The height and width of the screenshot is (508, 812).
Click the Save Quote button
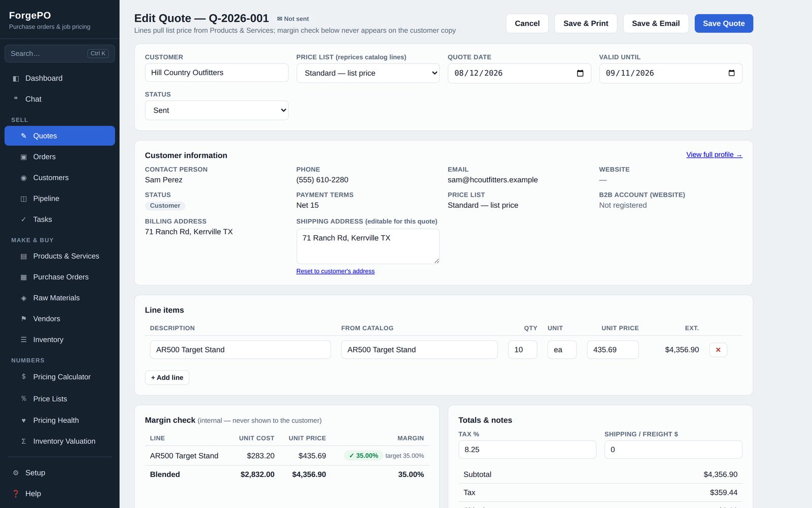pyautogui.click(x=724, y=23)
